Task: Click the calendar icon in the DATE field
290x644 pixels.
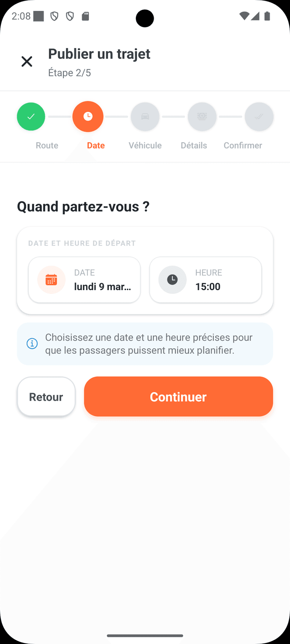Action: [51, 279]
